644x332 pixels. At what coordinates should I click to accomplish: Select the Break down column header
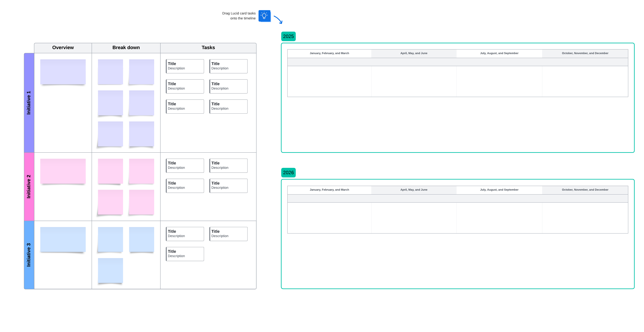coord(126,47)
